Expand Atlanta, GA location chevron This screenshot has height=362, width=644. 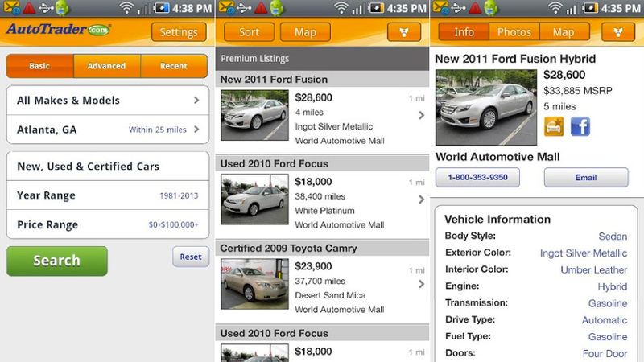point(196,129)
